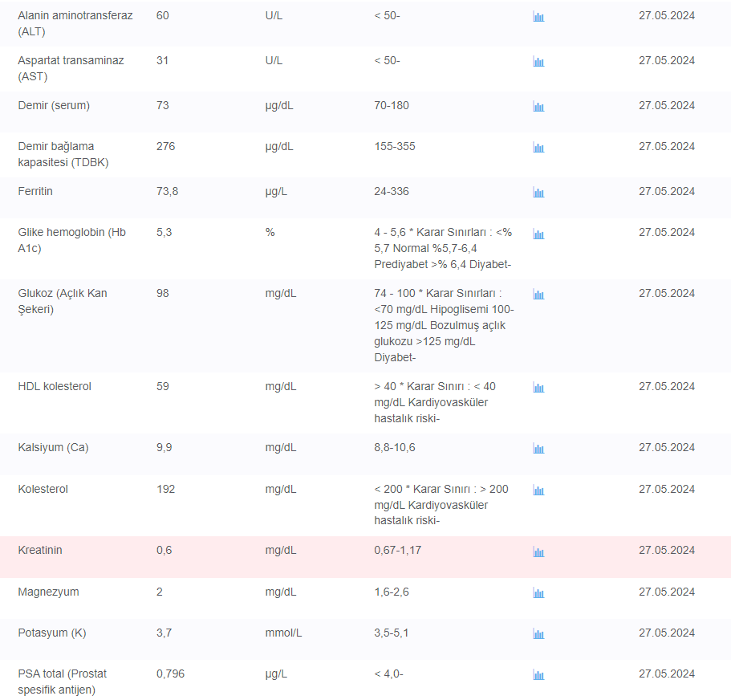Open PSA total chart icon

[x=538, y=675]
